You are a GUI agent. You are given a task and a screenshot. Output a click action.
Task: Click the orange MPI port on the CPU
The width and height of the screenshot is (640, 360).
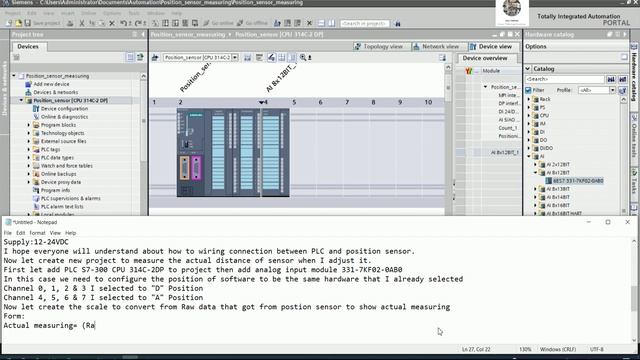184,168
